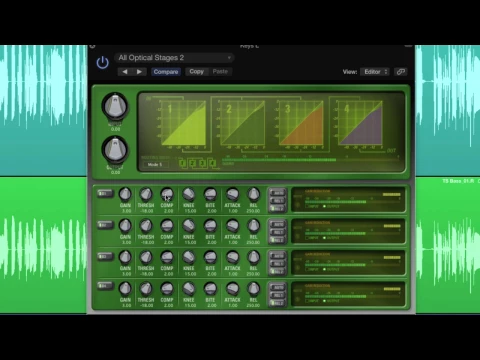The width and height of the screenshot is (480, 360).
Task: Select INPUT metering on stage 1 meter
Action: tap(312, 207)
